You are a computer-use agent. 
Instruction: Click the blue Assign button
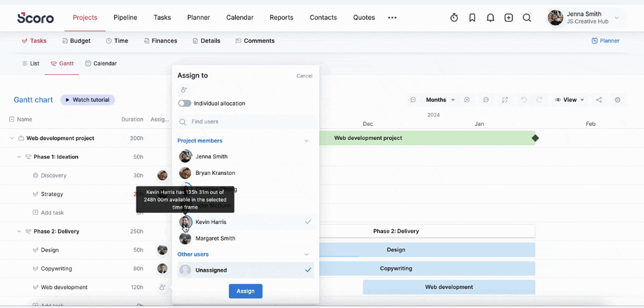(x=246, y=291)
